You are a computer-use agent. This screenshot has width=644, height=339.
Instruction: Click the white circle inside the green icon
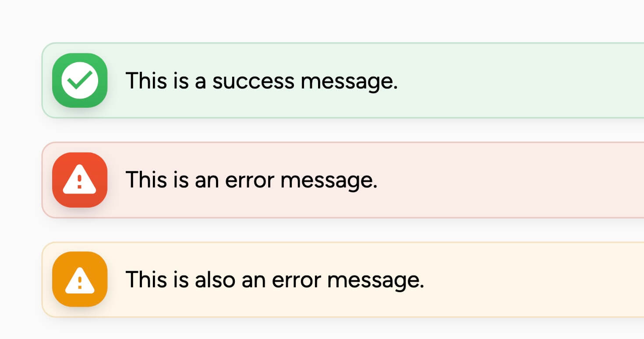tap(80, 80)
